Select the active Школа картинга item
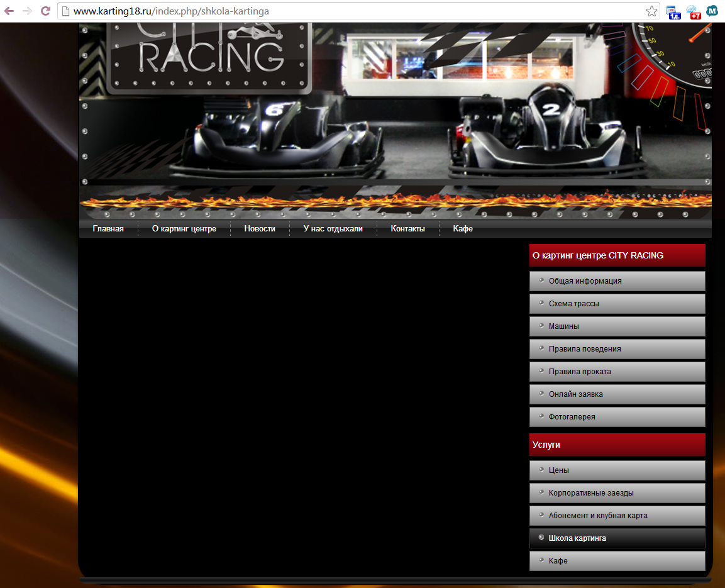725x588 pixels. (617, 538)
